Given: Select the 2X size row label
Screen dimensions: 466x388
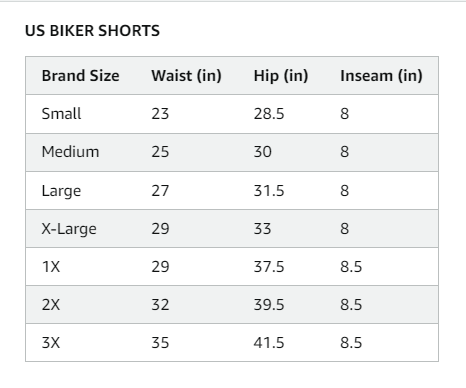Looking at the screenshot, I should 51,305.
